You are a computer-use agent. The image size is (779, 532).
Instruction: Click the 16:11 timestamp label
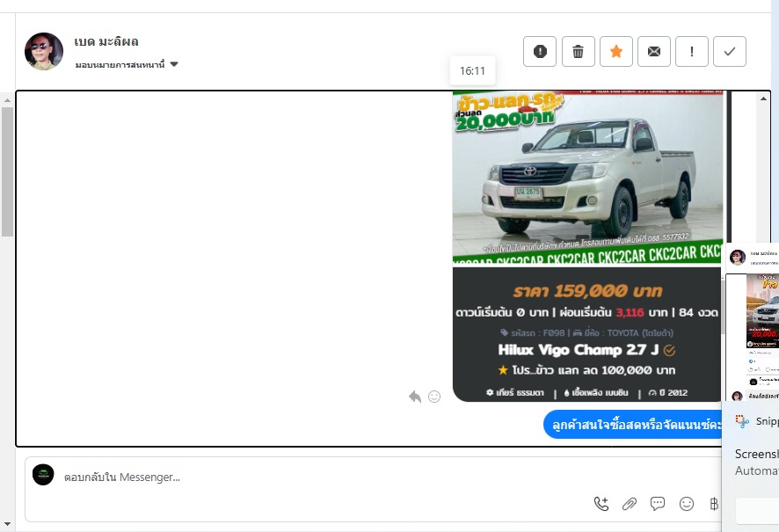tap(472, 70)
